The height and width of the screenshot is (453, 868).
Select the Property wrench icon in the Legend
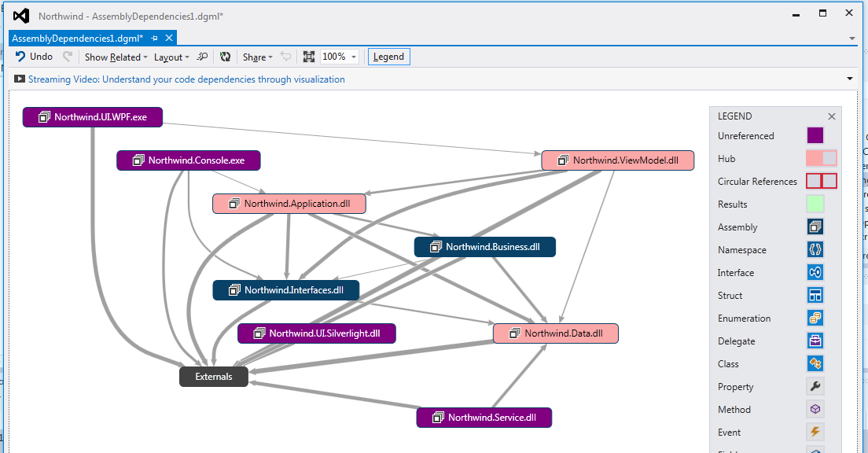pos(815,386)
